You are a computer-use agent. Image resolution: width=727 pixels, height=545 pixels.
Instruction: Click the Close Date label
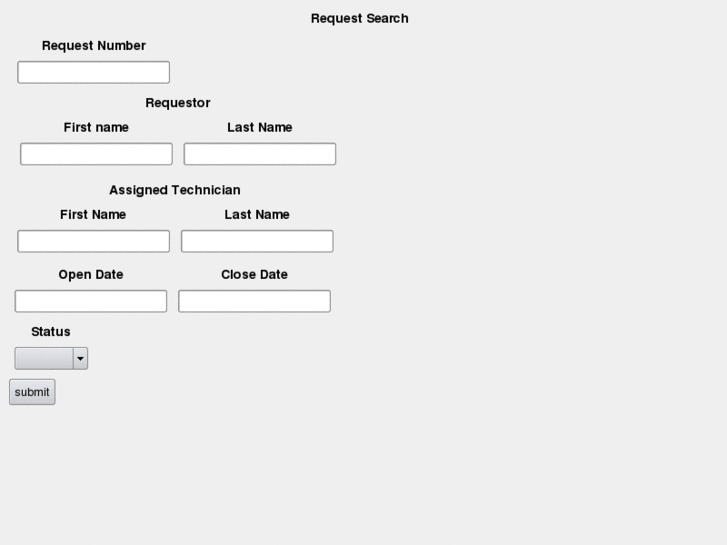(x=254, y=274)
